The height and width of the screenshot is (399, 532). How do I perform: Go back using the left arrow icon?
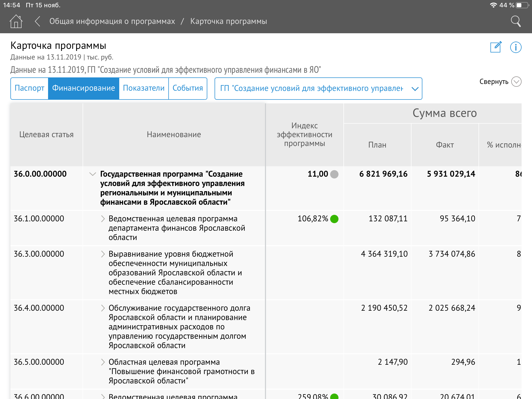38,21
